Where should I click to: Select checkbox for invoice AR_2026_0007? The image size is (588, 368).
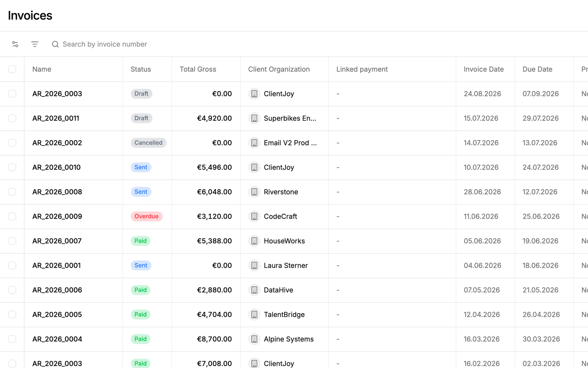(12, 241)
